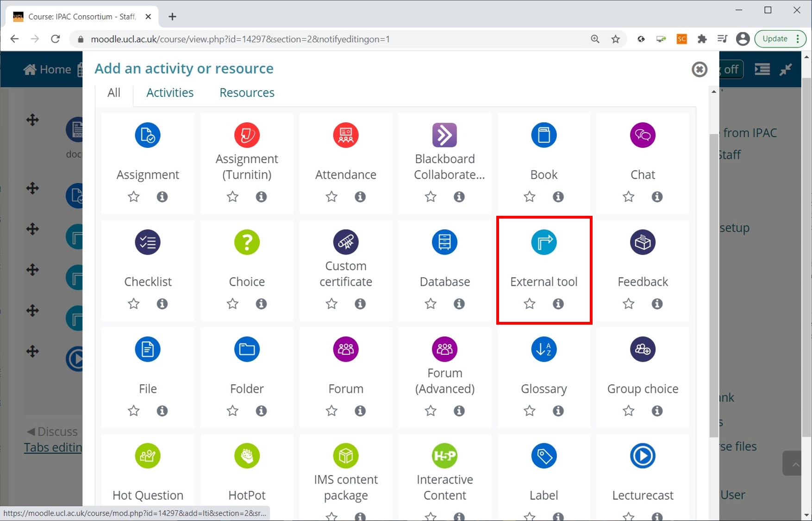Open the Blackboard Collaborate activity icon

(x=444, y=135)
